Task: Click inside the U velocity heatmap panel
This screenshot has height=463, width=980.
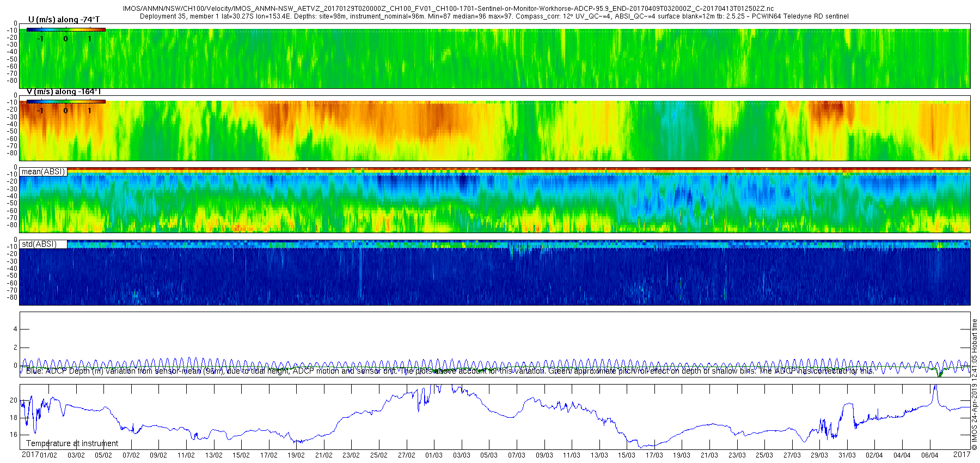Action: (x=495, y=56)
